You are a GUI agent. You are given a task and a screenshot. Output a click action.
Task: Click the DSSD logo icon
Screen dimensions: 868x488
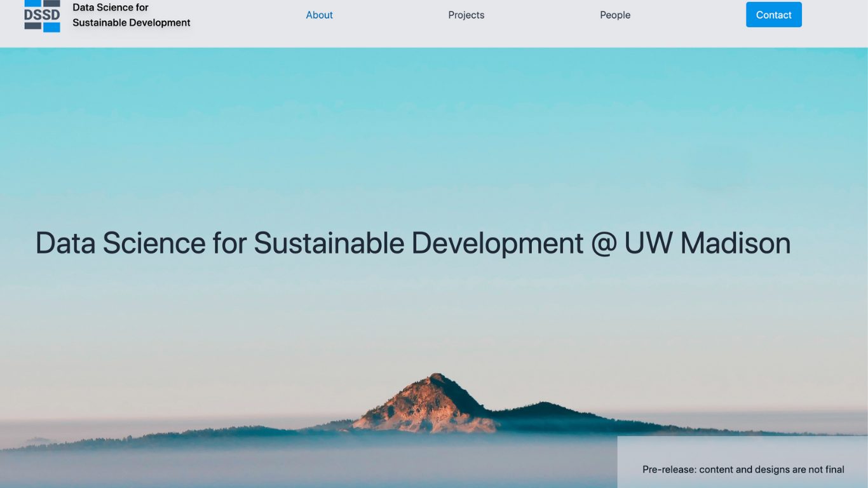(x=42, y=15)
